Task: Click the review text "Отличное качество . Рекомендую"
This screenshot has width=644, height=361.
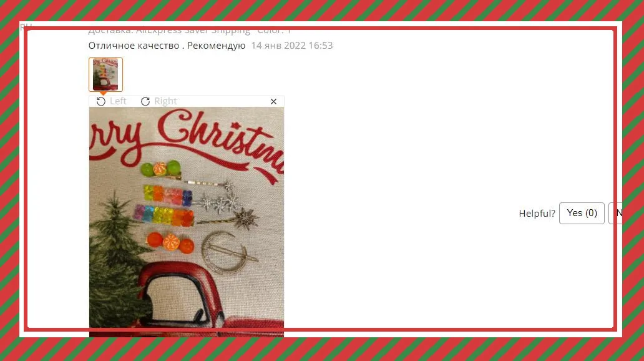Action: [x=167, y=46]
